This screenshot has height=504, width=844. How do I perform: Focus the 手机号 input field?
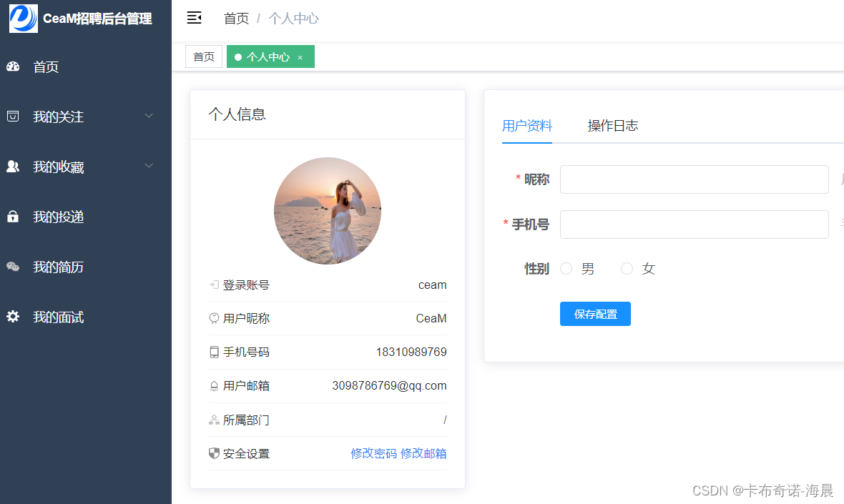click(x=694, y=224)
